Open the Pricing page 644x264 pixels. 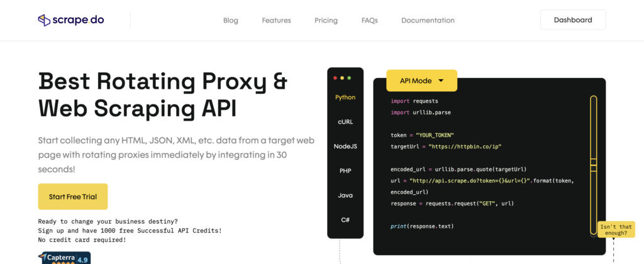coord(326,20)
